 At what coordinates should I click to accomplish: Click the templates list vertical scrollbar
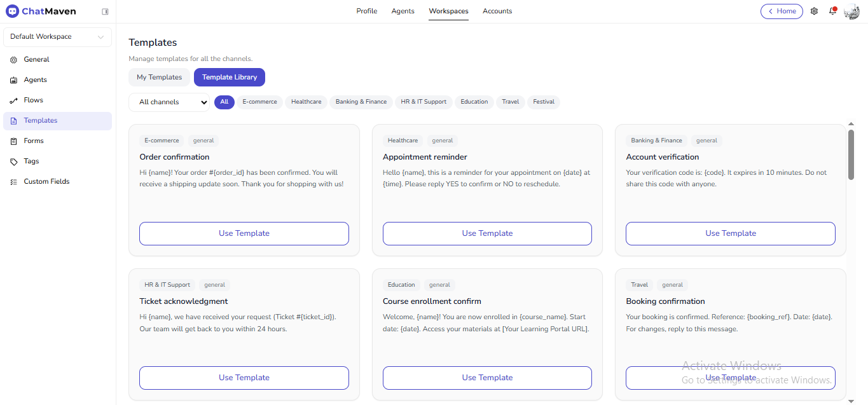point(851,155)
